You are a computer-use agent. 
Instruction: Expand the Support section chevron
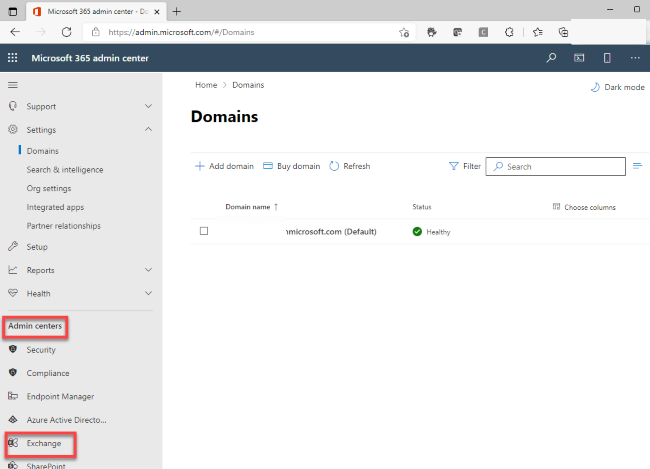[148, 106]
